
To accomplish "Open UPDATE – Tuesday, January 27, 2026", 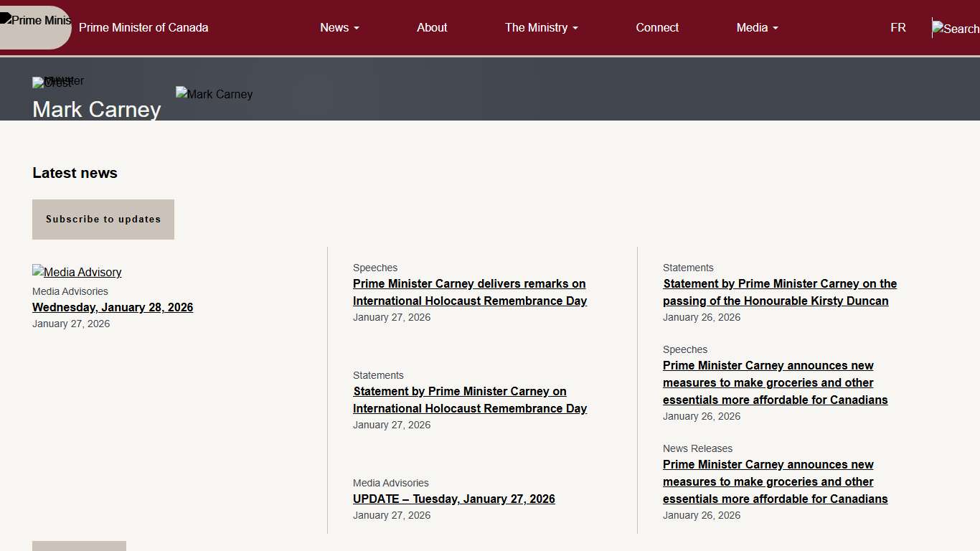I will coord(453,499).
